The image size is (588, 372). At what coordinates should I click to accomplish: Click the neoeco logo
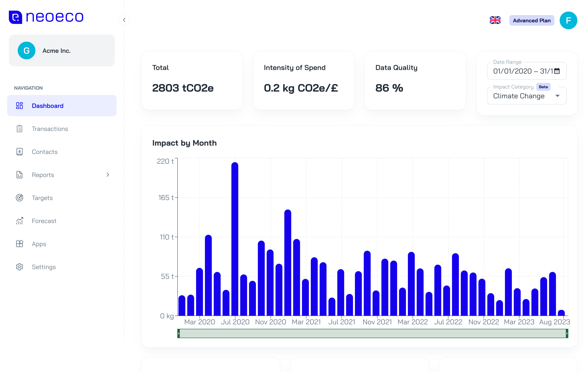[46, 17]
